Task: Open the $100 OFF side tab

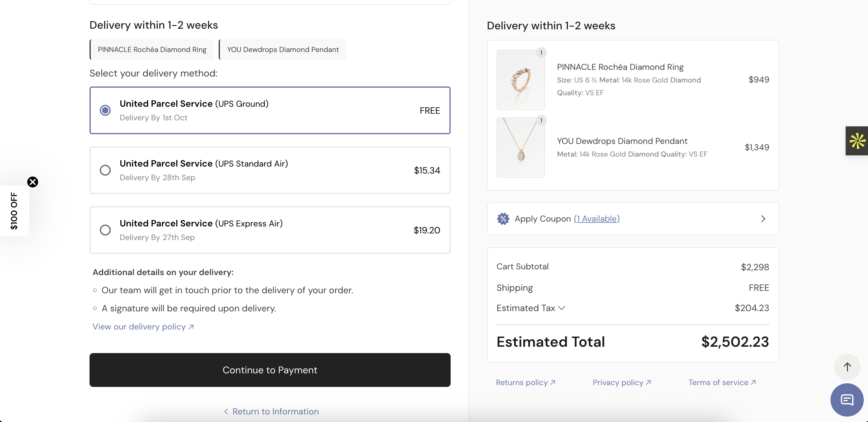Action: click(x=14, y=211)
